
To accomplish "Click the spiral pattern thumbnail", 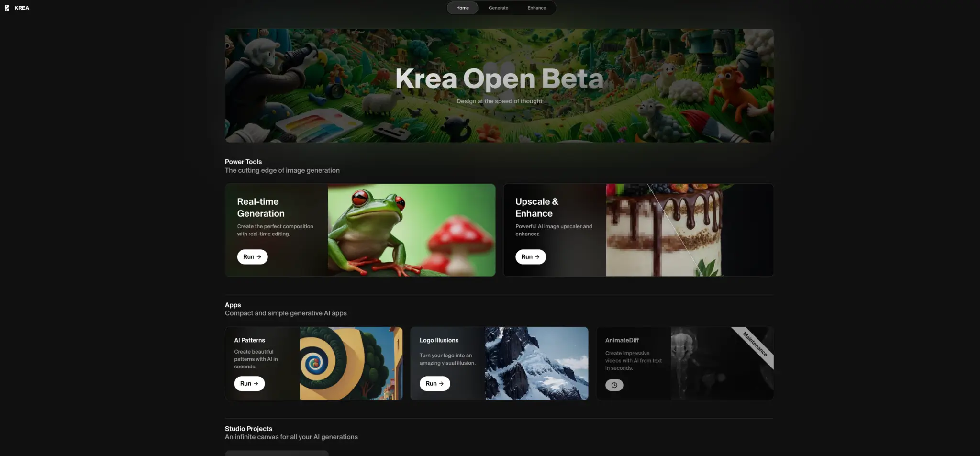I will [x=351, y=364].
